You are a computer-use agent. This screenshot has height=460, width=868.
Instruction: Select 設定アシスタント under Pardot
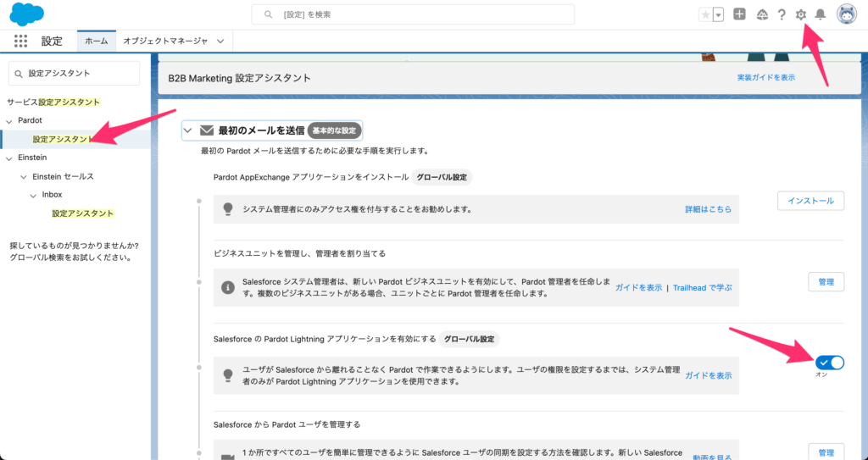63,139
